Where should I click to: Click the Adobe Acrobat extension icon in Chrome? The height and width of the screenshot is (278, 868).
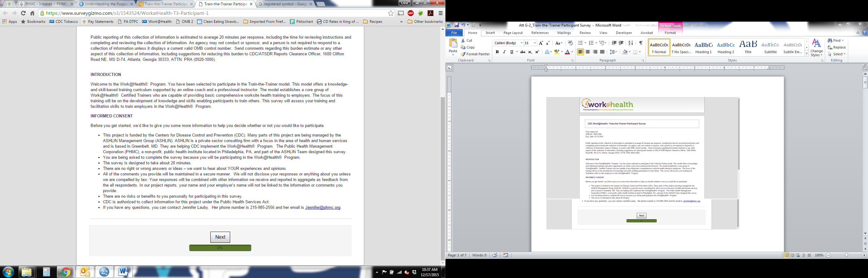(x=430, y=13)
